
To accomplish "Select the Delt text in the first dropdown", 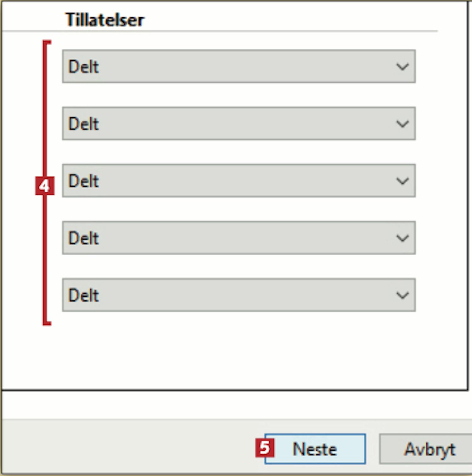I will 84,67.
